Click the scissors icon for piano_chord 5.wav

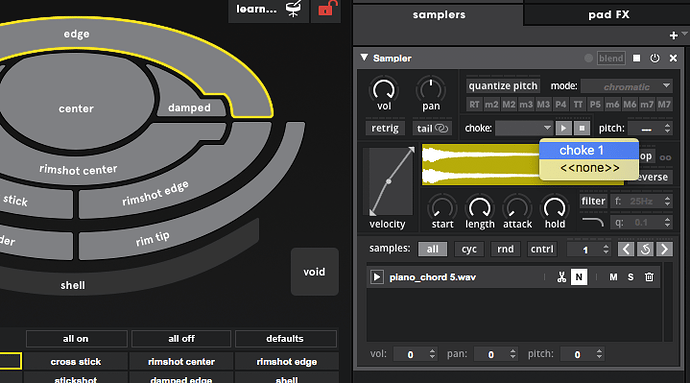(561, 277)
